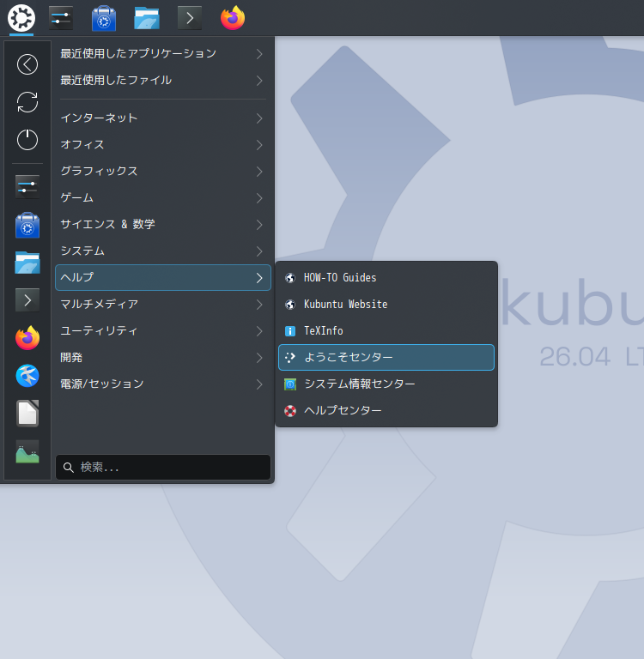Launch Discover software center in top panel
The image size is (644, 659).
(104, 18)
